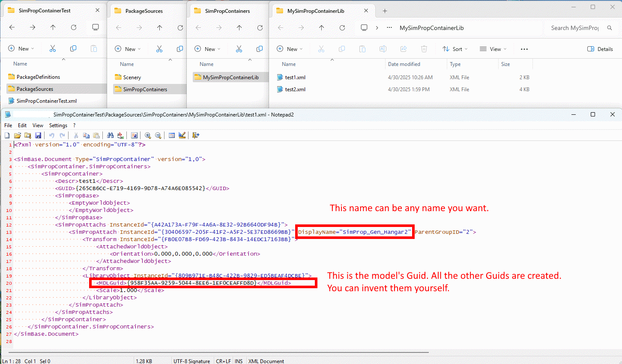Zoom out using the magnifier minus icon
This screenshot has height=364, width=622.
point(158,135)
